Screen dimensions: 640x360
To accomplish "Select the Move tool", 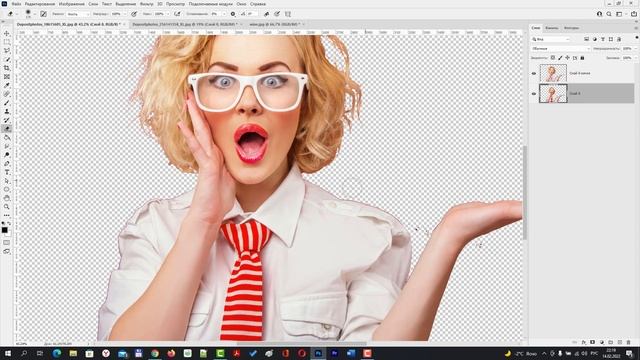I will click(x=7, y=33).
